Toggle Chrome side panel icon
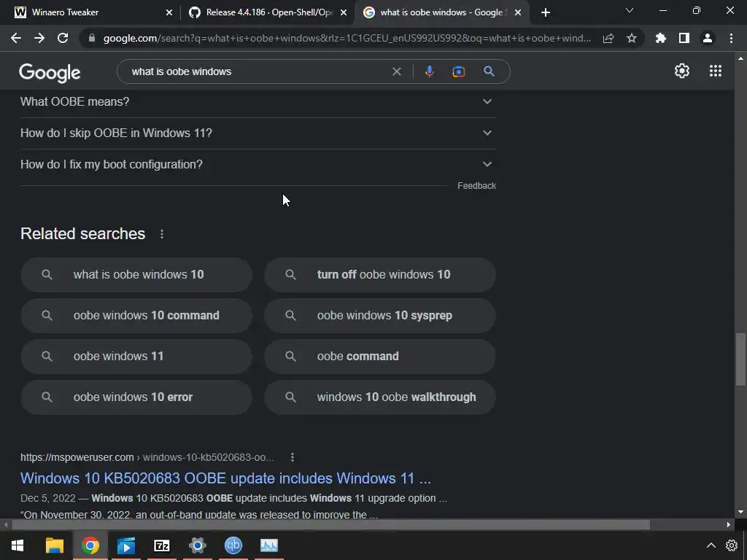Screen dimensions: 747x560 click(684, 38)
